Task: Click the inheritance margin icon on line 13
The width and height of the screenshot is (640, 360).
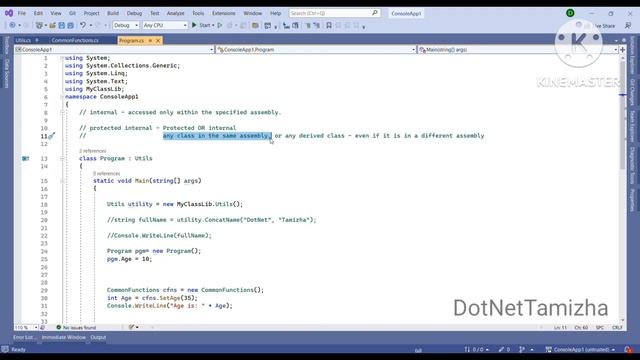Action: coord(25,158)
